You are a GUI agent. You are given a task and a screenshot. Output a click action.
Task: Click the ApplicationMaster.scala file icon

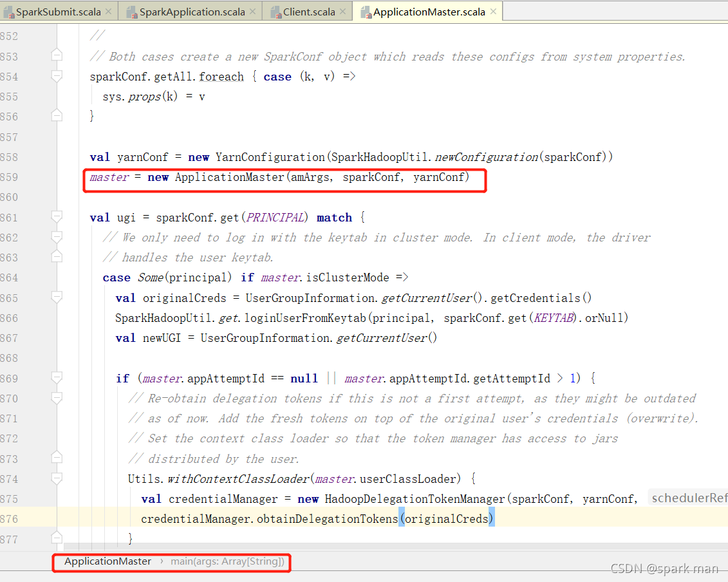click(x=366, y=12)
